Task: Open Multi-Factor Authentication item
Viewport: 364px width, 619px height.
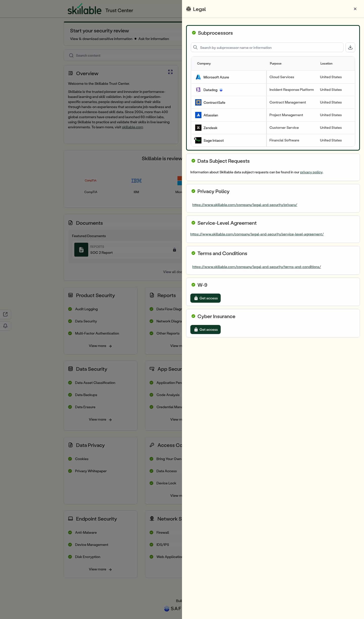Action: (x=97, y=333)
